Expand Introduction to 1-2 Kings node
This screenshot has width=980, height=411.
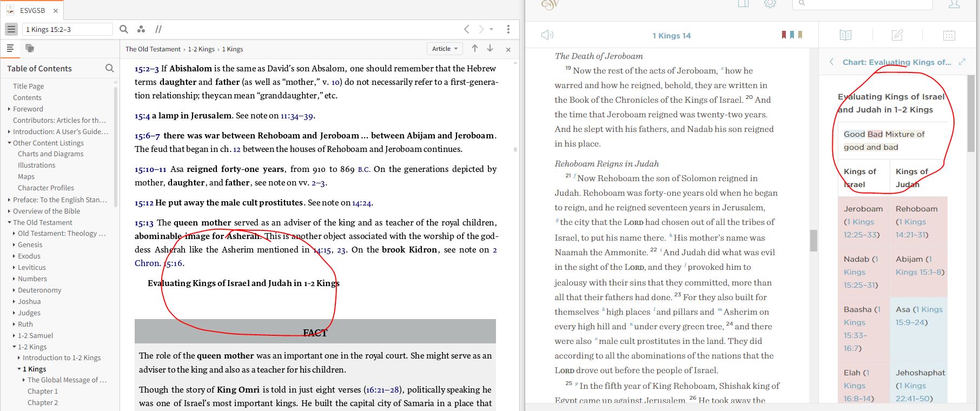(19, 357)
